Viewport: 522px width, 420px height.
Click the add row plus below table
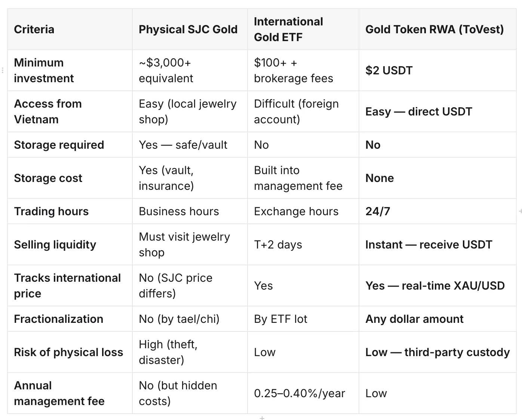point(262,418)
